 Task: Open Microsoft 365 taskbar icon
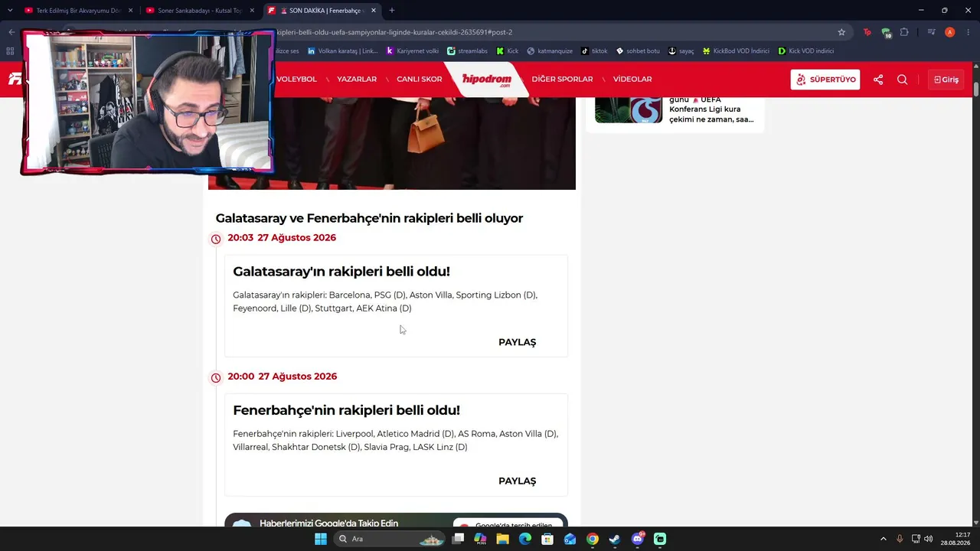point(480,539)
